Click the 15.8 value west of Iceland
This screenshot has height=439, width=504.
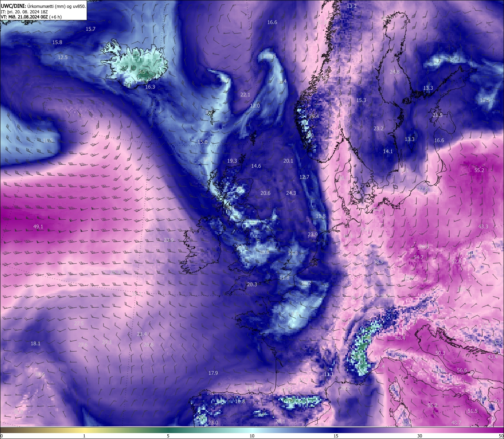coord(57,42)
